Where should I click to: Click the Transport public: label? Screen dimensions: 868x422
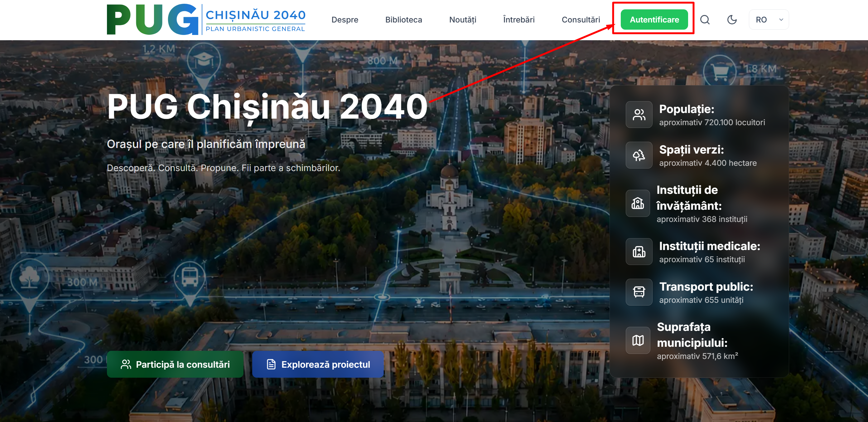pyautogui.click(x=706, y=287)
